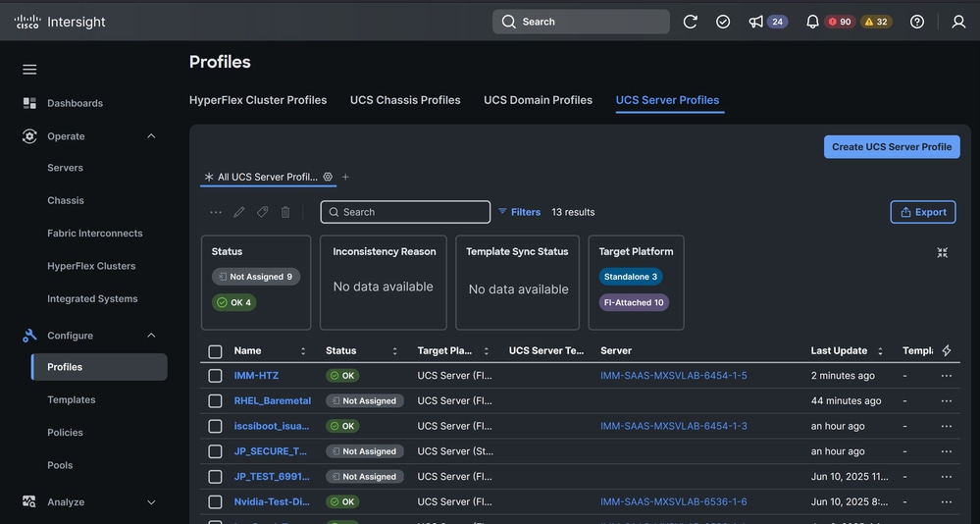The image size is (980, 524).
Task: Open row actions menu for RHEL_Baremetal
Action: 947,400
